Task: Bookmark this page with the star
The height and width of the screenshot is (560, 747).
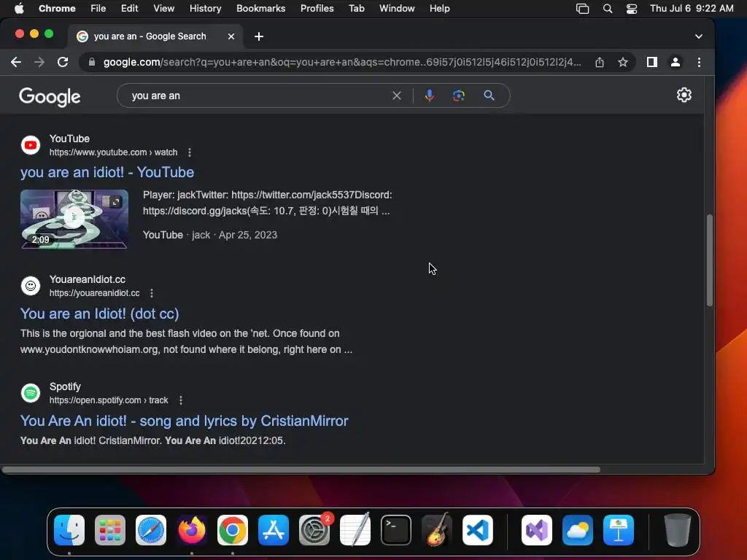Action: (x=623, y=62)
